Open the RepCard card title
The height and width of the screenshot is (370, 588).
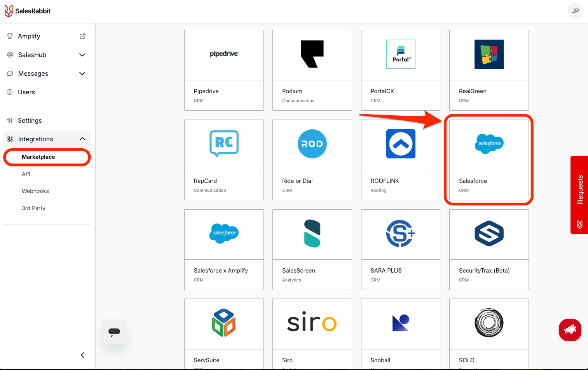pyautogui.click(x=205, y=181)
